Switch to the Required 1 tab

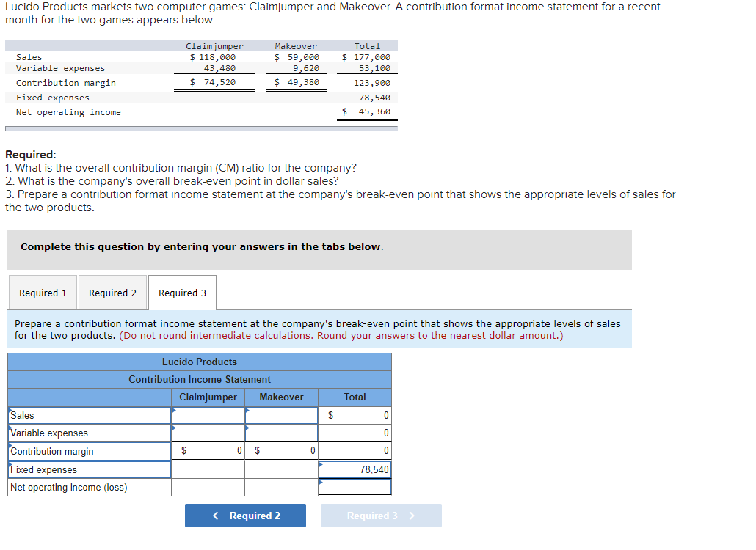click(43, 293)
